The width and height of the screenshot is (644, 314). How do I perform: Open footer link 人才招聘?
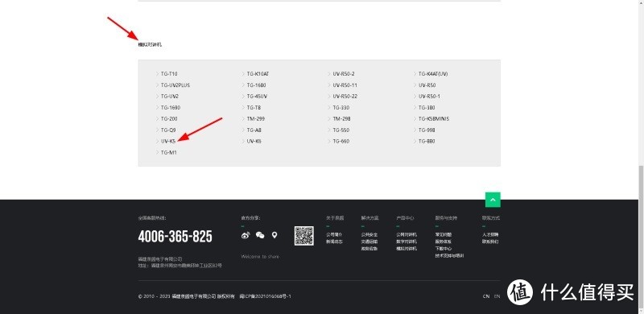491,234
